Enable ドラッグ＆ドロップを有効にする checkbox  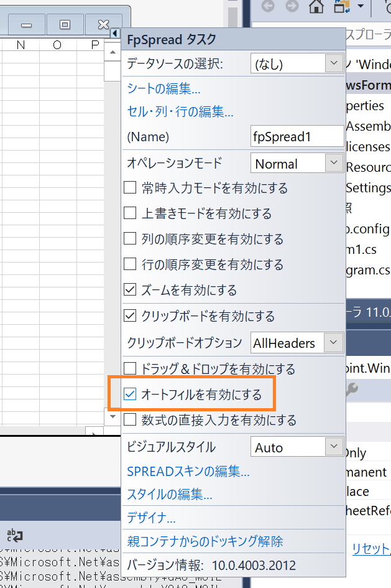(130, 368)
